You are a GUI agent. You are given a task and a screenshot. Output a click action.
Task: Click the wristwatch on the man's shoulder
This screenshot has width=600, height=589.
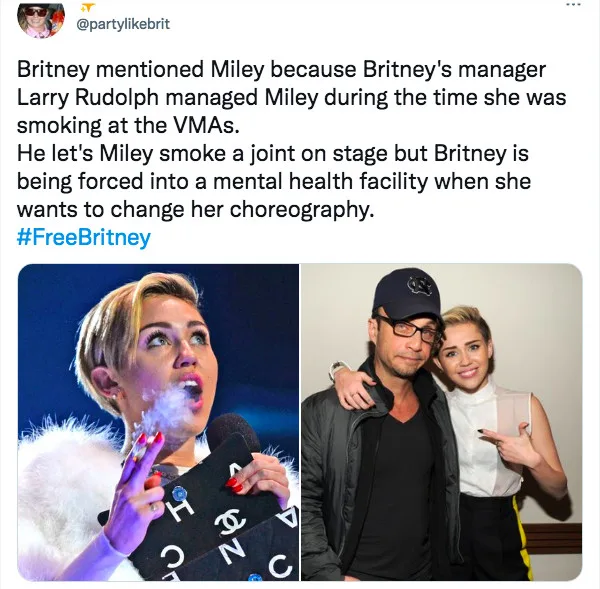click(x=338, y=369)
